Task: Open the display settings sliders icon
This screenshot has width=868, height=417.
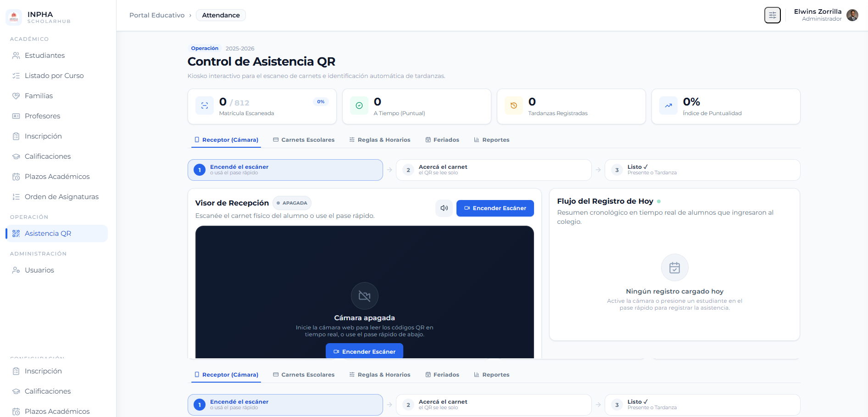Action: [x=773, y=15]
